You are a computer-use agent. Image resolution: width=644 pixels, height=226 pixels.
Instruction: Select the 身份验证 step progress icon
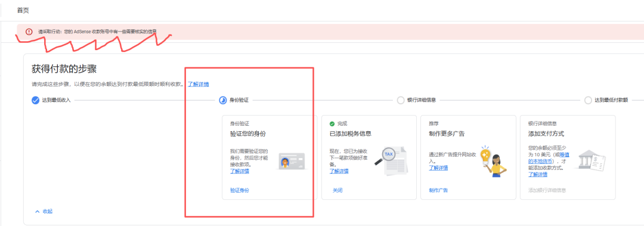tap(223, 100)
